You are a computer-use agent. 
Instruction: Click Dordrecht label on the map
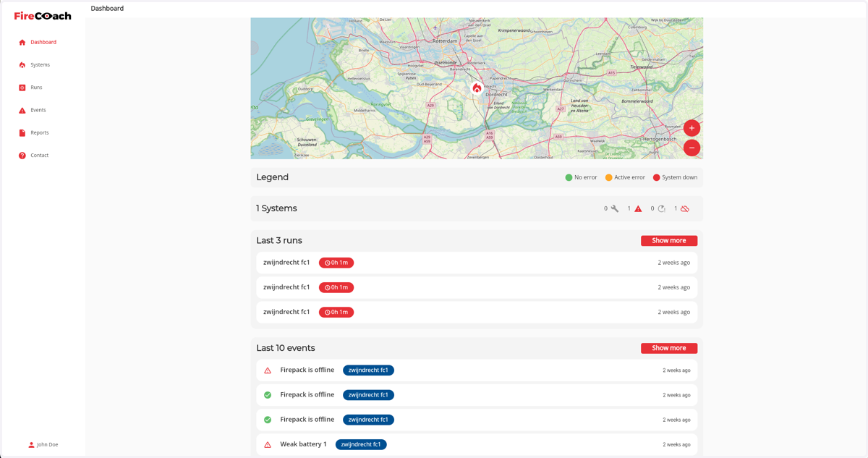tap(496, 95)
